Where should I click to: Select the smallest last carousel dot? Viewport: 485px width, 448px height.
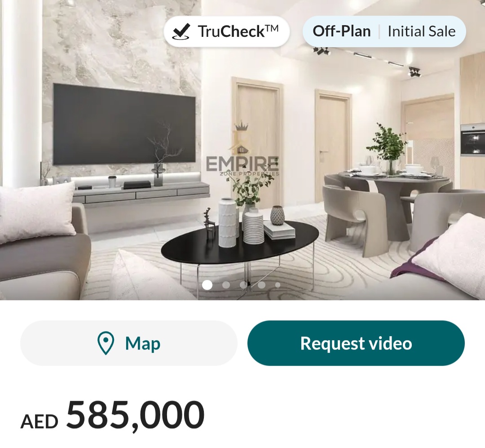[x=278, y=285]
